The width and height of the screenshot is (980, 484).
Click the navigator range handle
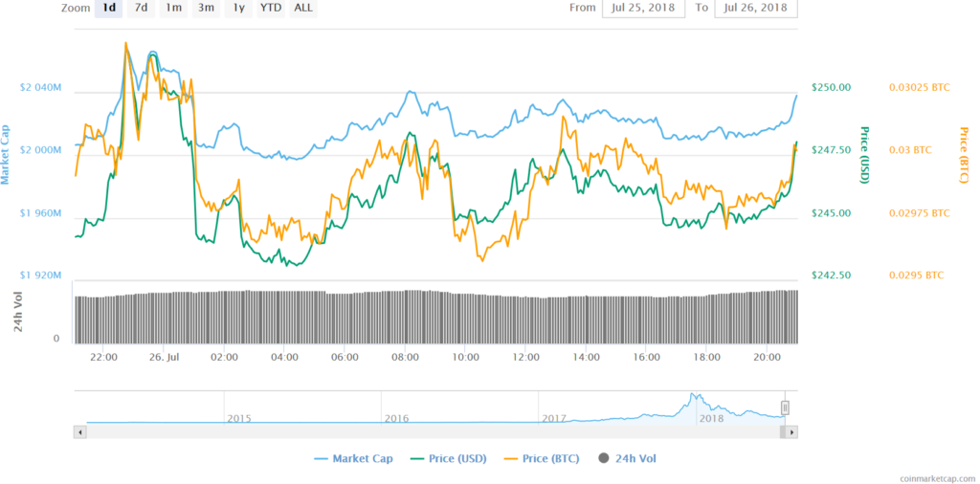coord(785,407)
